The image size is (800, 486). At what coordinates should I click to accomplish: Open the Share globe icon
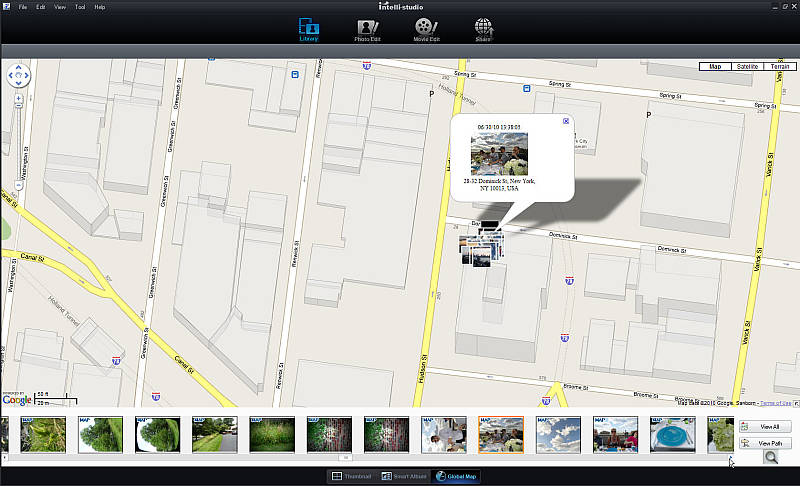click(x=483, y=30)
